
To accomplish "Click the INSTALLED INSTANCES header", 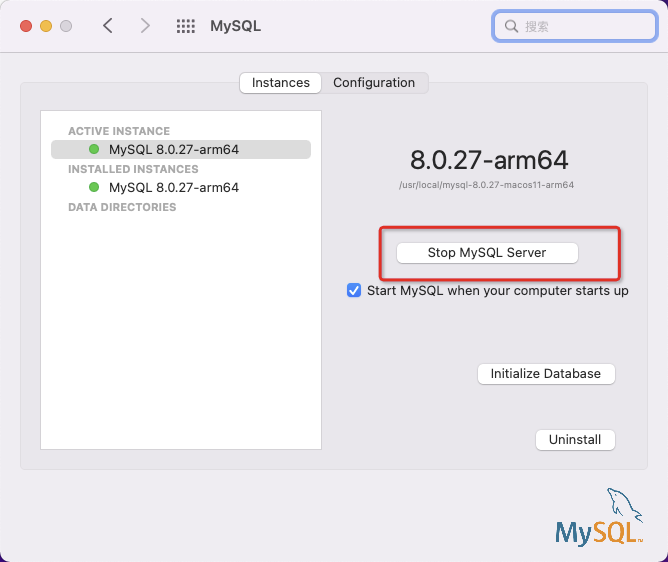I will point(133,169).
